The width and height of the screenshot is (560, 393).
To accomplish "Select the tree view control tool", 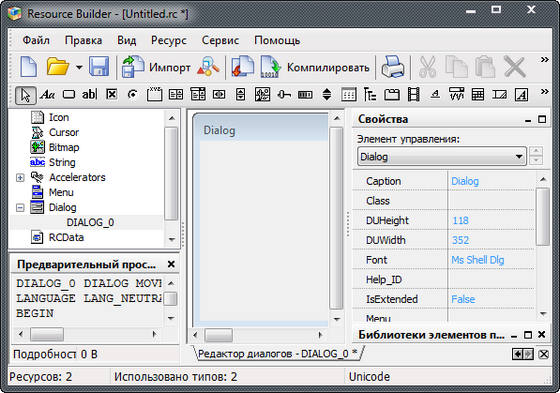I will pos(370,95).
